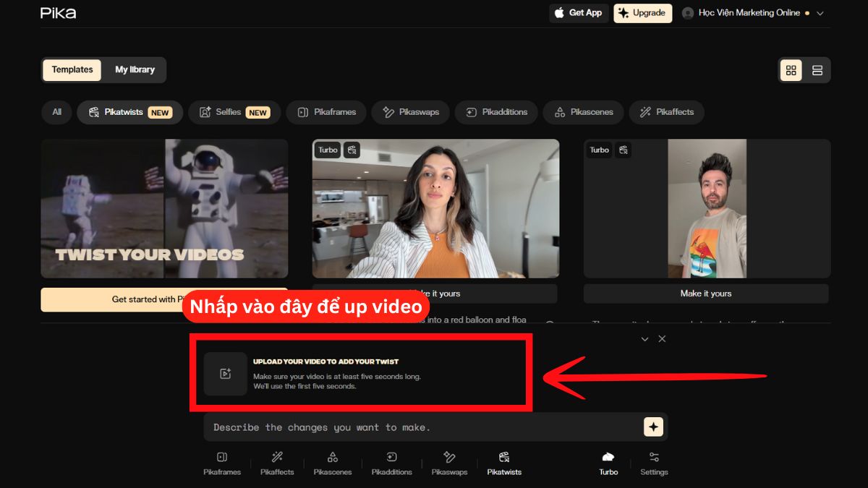Switch to the My library tab

coord(135,70)
